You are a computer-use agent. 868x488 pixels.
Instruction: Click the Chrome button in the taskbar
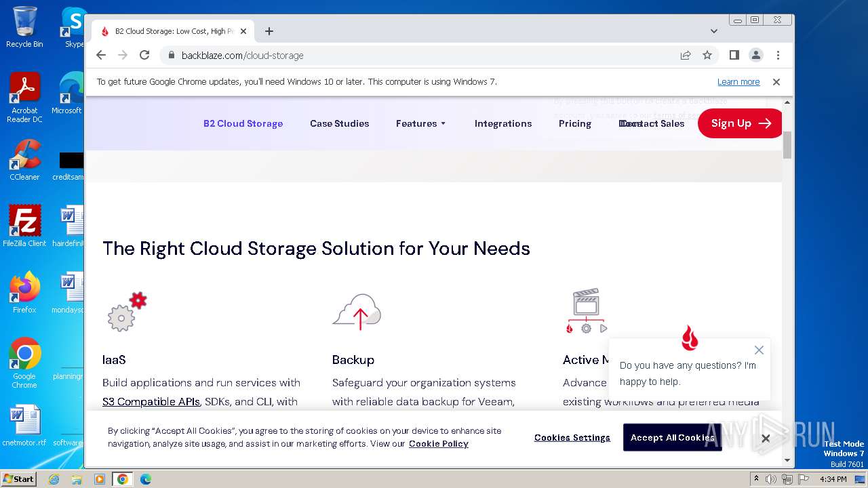[x=122, y=479]
